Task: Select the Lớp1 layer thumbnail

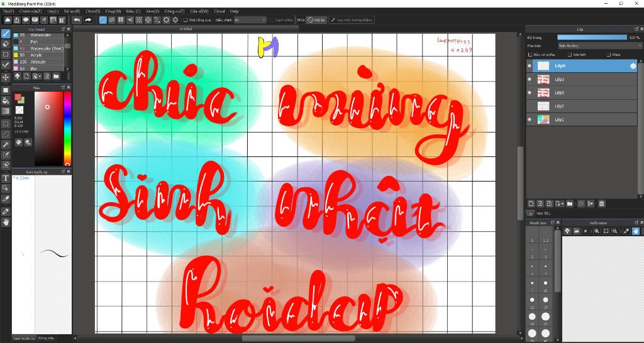Action: [x=543, y=119]
